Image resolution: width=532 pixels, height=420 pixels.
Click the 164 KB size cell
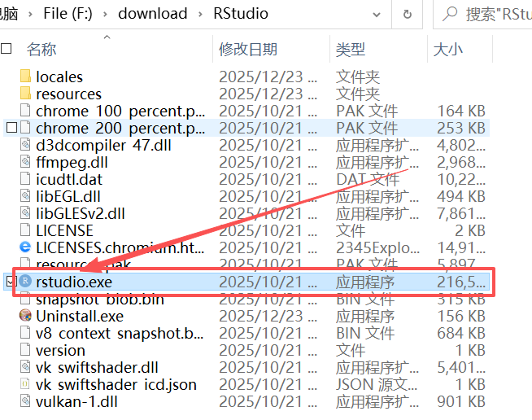(461, 111)
